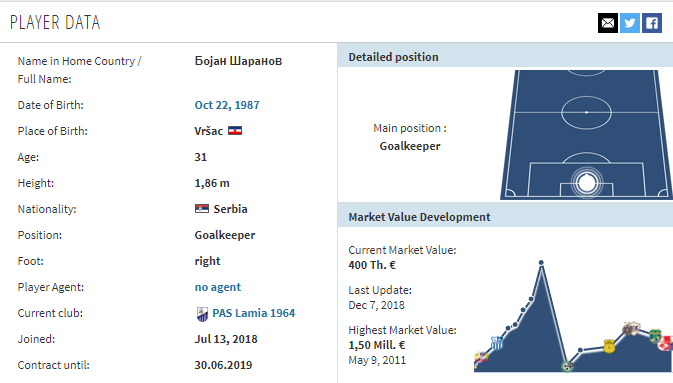Click the red-white crest at the chart edge
Viewport: 673px width, 383px height.
[666, 343]
